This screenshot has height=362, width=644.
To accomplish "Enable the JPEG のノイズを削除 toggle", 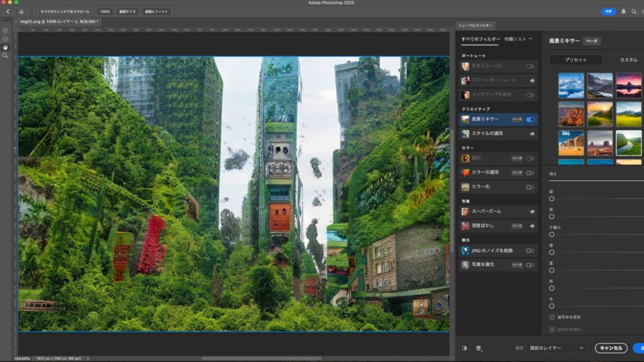I will click(x=530, y=251).
